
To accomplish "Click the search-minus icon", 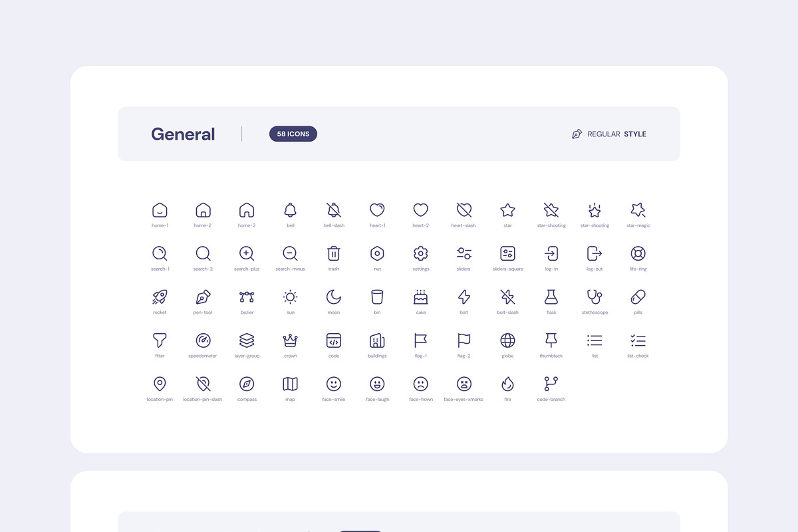I will [x=290, y=253].
